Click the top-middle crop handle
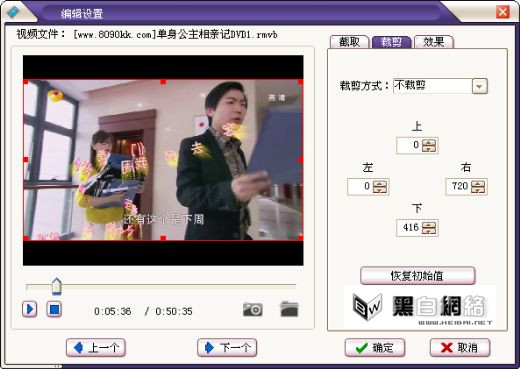Screen dimensions: 520x369 pos(163,81)
